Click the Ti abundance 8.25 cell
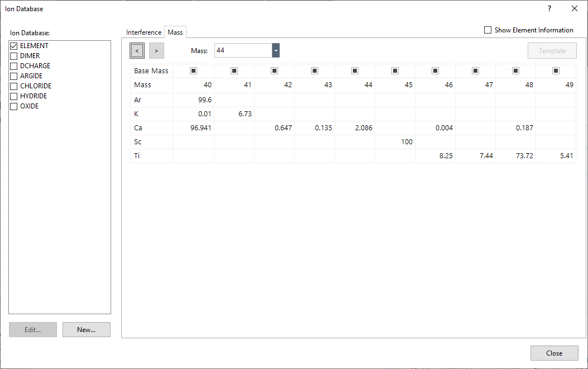 click(435, 156)
